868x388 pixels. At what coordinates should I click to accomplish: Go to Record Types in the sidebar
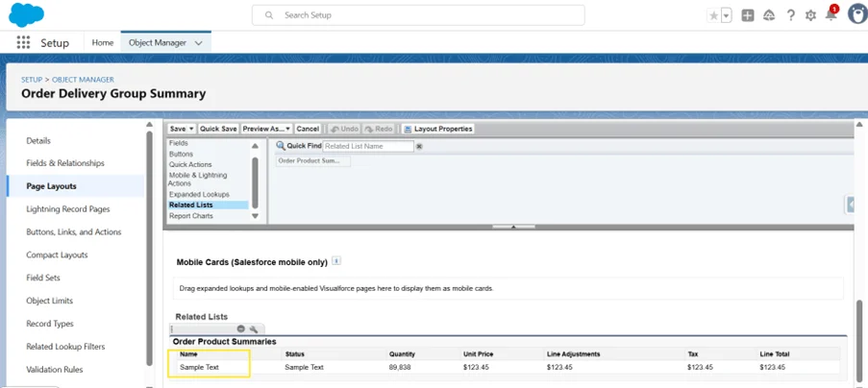click(50, 324)
